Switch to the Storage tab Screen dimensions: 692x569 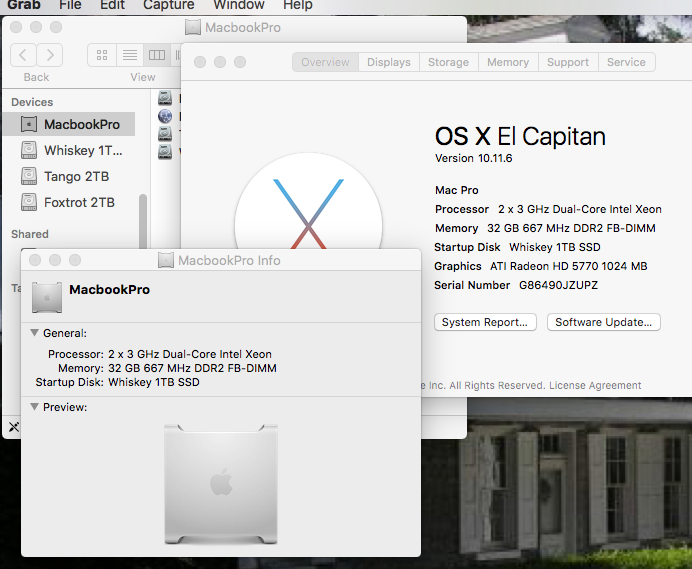click(x=448, y=62)
